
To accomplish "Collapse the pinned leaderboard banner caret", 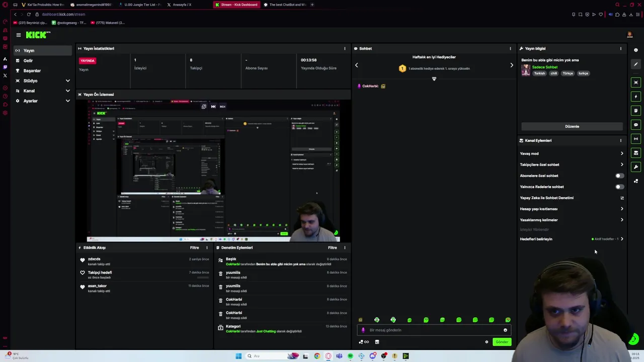I will tap(434, 79).
